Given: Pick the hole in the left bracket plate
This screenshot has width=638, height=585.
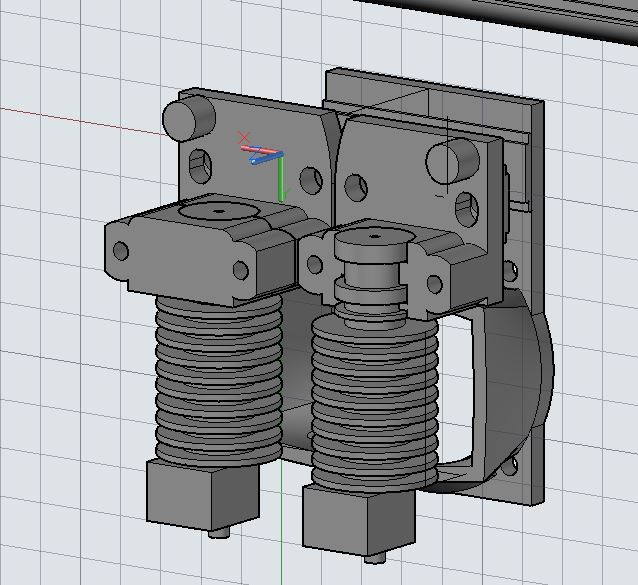Looking at the screenshot, I should pos(200,163).
